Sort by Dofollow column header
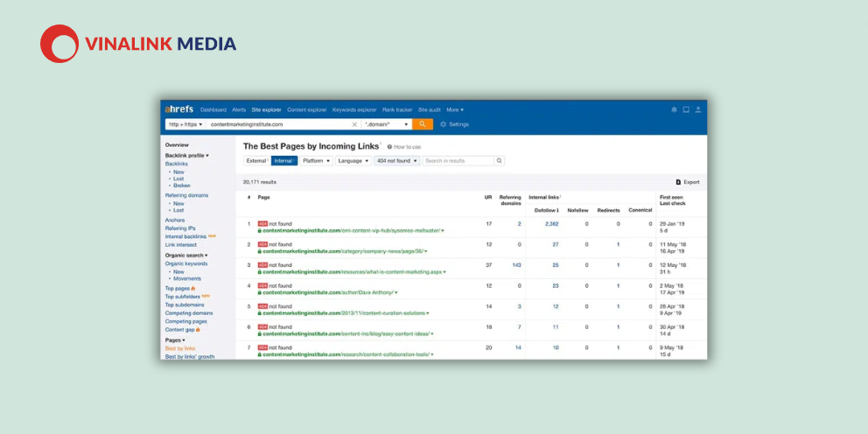868x434 pixels. point(546,210)
